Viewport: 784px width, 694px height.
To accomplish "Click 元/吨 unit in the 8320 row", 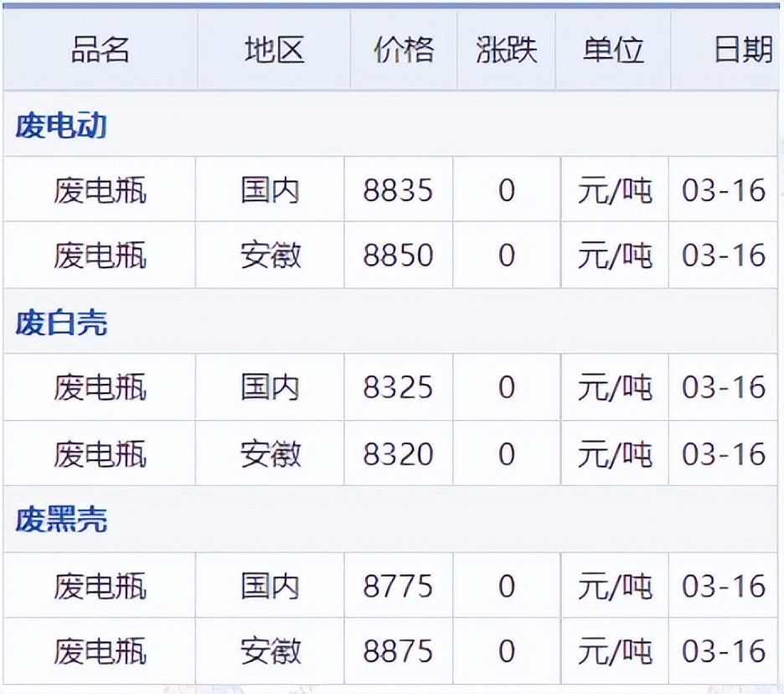I will (x=615, y=453).
